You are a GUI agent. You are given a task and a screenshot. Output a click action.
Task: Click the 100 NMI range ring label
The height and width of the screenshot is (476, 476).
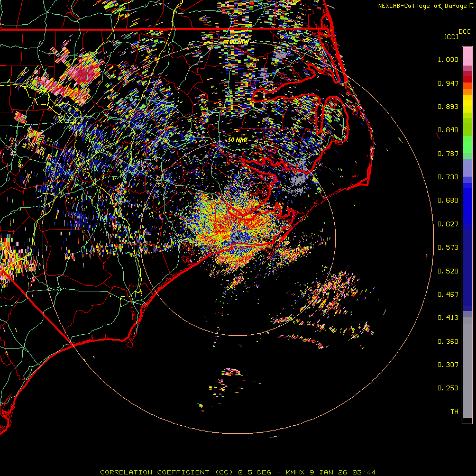click(237, 42)
